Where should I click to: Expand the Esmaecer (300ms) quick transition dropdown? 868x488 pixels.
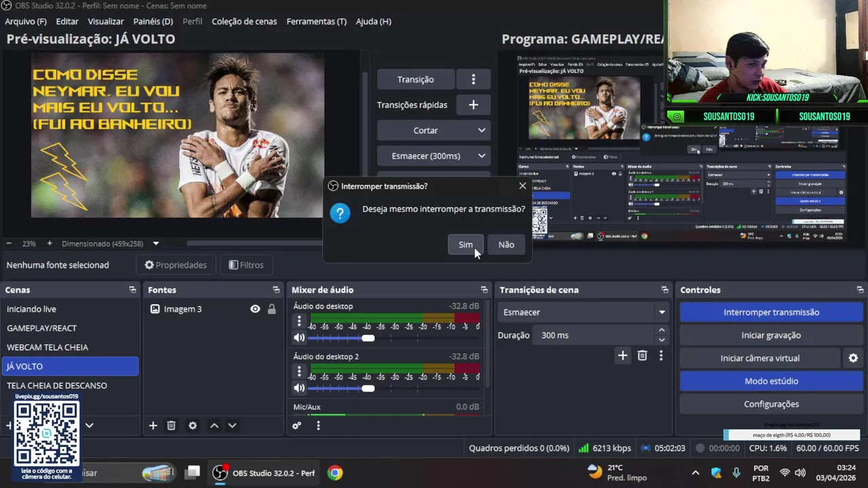pos(433,156)
